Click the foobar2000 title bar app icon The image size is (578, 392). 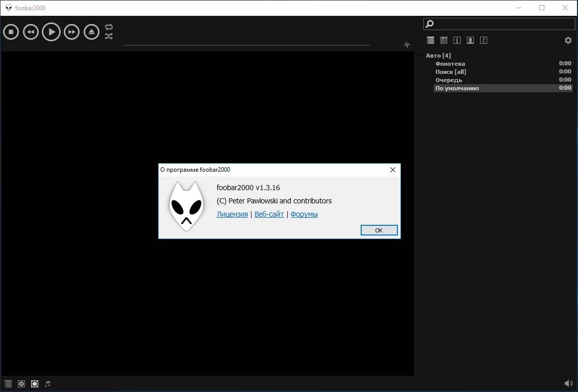coord(9,8)
